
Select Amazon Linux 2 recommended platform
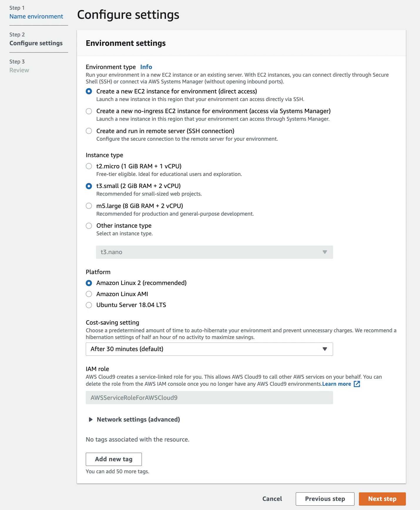pos(89,283)
